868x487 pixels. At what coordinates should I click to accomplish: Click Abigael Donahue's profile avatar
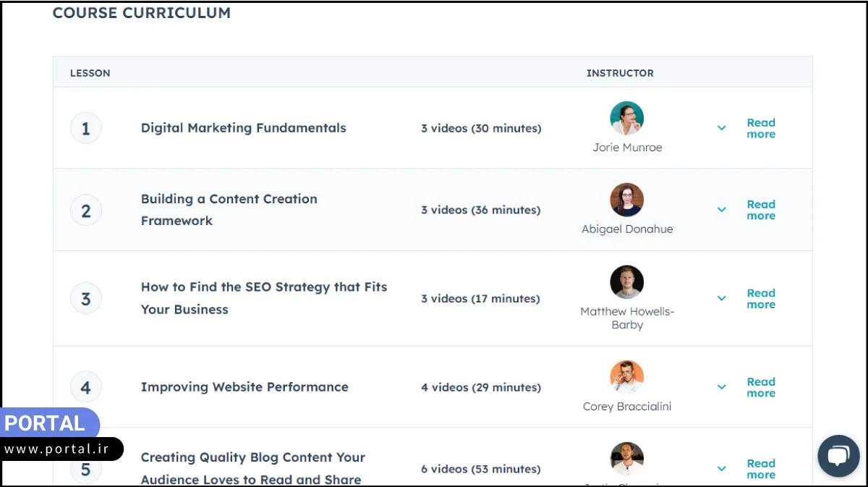(626, 200)
